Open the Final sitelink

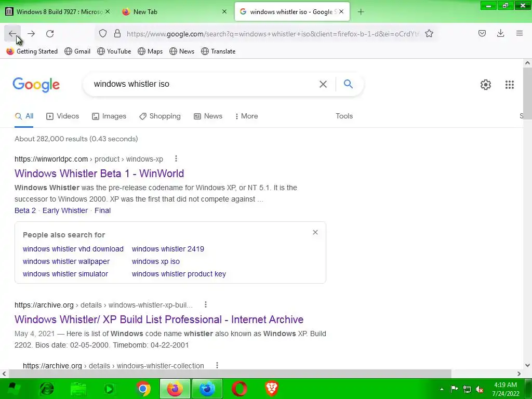102,210
